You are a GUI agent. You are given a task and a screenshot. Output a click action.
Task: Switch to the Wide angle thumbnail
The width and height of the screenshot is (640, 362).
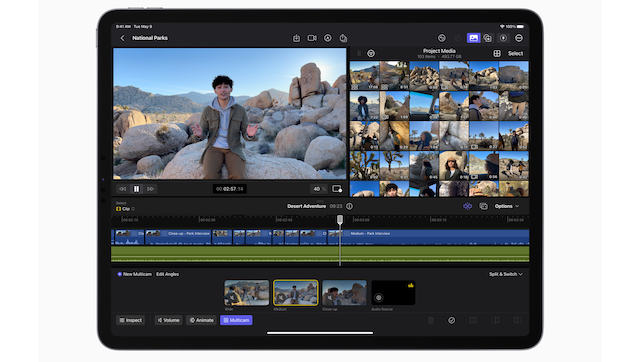coord(247,293)
